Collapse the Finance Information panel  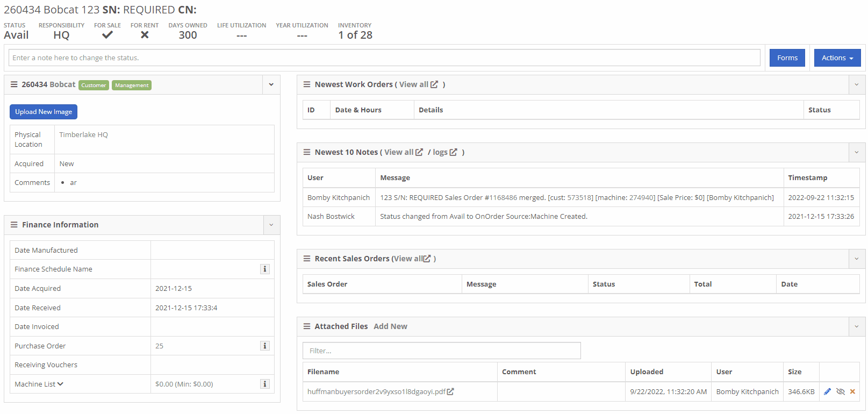pyautogui.click(x=271, y=225)
